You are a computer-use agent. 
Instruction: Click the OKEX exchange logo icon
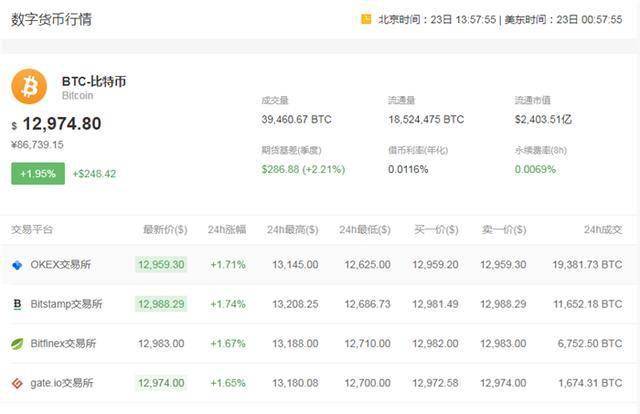17,265
